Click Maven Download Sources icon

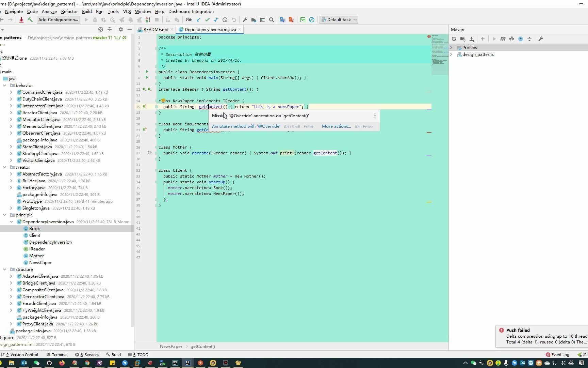coord(472,39)
